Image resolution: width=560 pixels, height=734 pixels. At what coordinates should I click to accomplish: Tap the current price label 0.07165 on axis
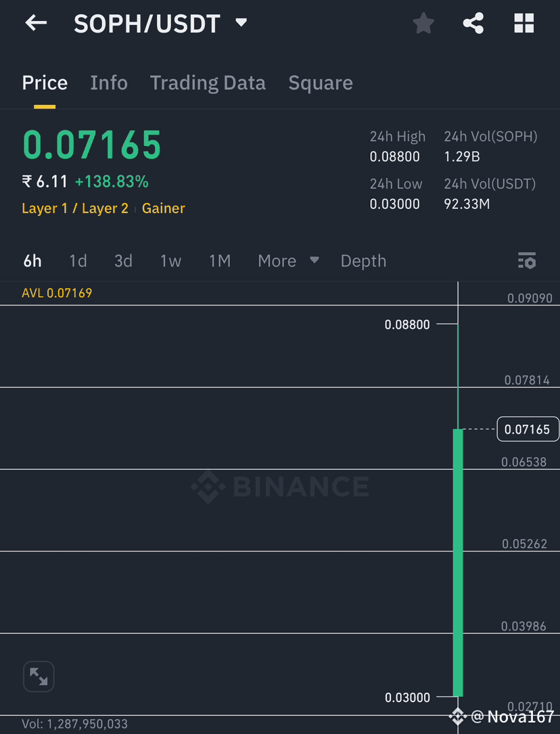528,430
